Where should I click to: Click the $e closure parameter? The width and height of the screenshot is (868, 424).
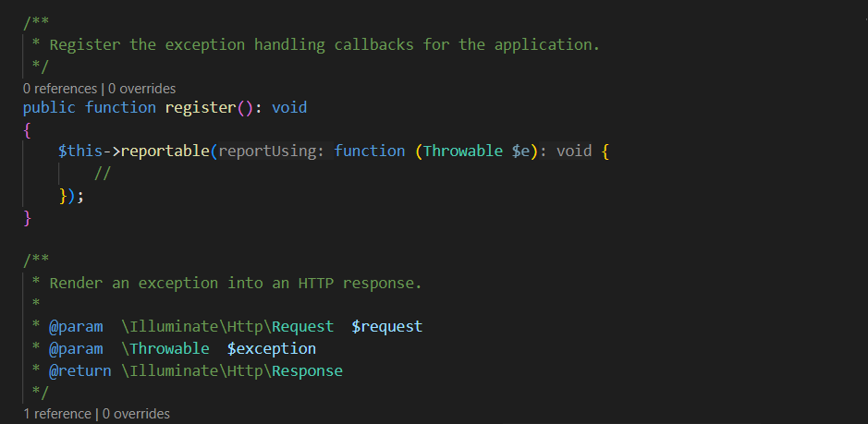(522, 151)
